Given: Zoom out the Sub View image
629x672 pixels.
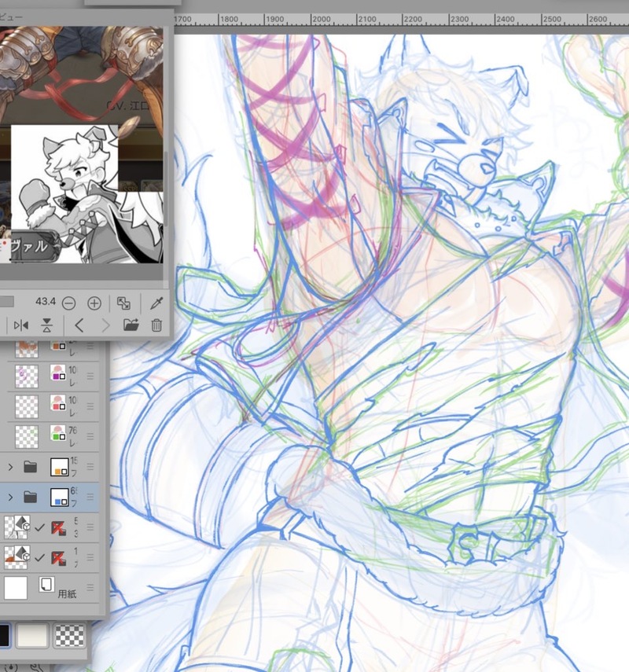Looking at the screenshot, I should pyautogui.click(x=68, y=303).
